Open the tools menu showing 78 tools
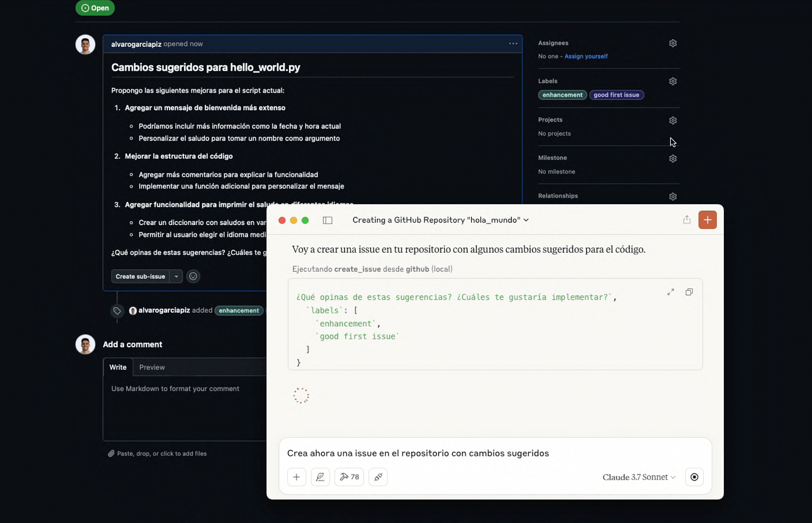This screenshot has width=812, height=523. pos(349,477)
